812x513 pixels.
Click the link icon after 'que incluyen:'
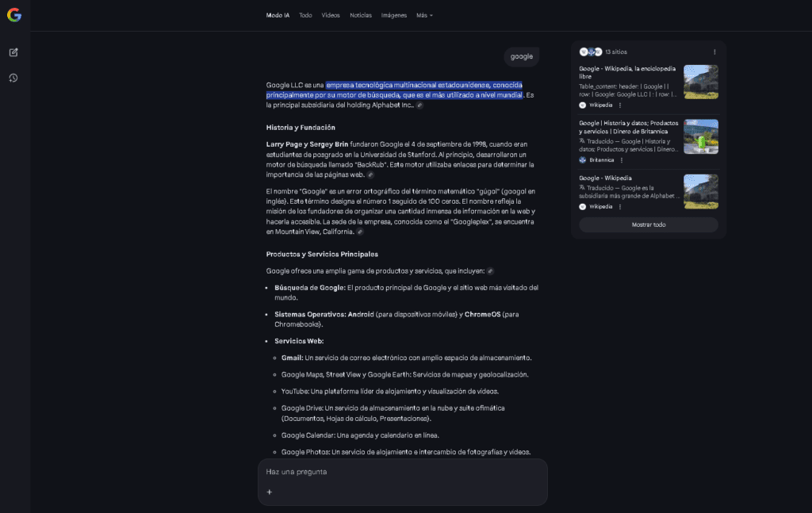(490, 270)
